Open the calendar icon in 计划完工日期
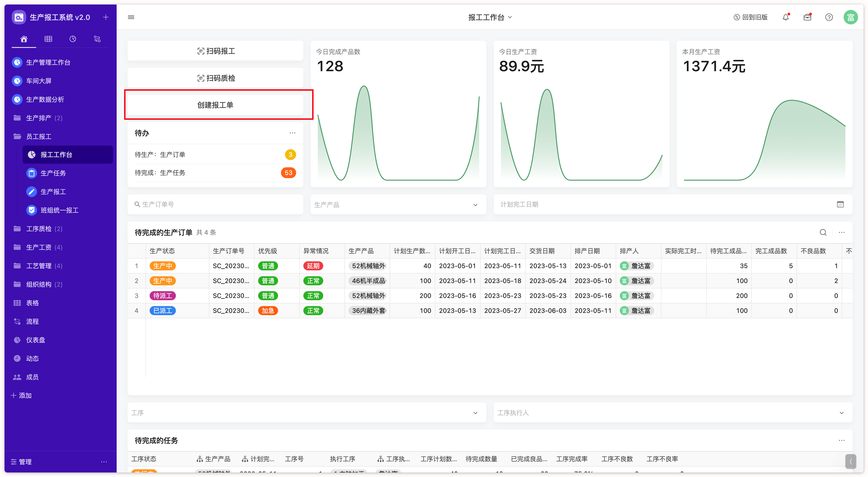The image size is (868, 477). (840, 205)
